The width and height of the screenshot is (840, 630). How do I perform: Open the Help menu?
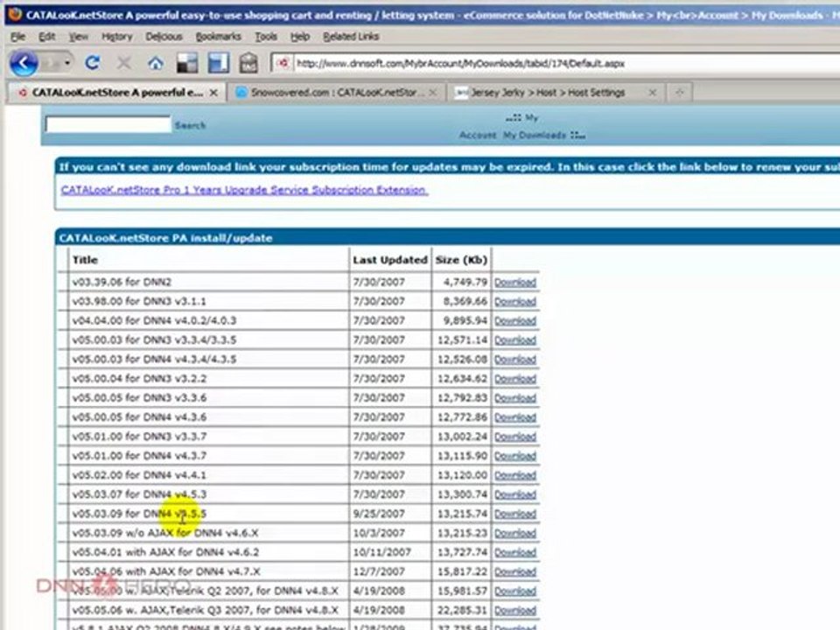point(300,37)
